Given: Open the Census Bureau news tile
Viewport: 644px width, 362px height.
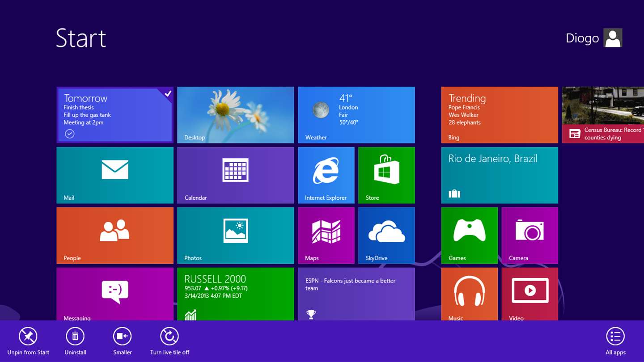Looking at the screenshot, I should 603,115.
